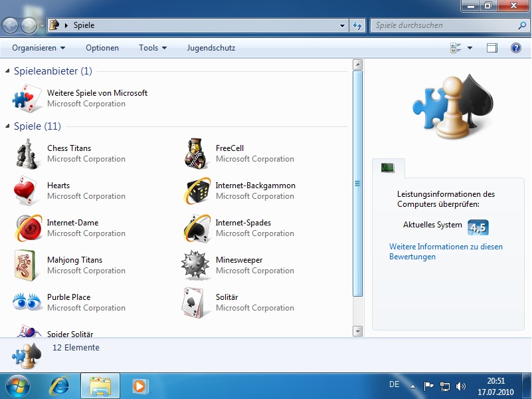The width and height of the screenshot is (532, 399).
Task: Start Internet-Backgammon game
Action: pyautogui.click(x=197, y=191)
